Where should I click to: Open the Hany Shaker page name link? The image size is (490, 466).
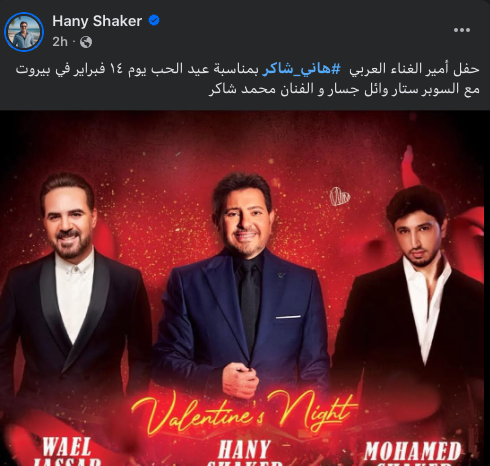point(97,21)
